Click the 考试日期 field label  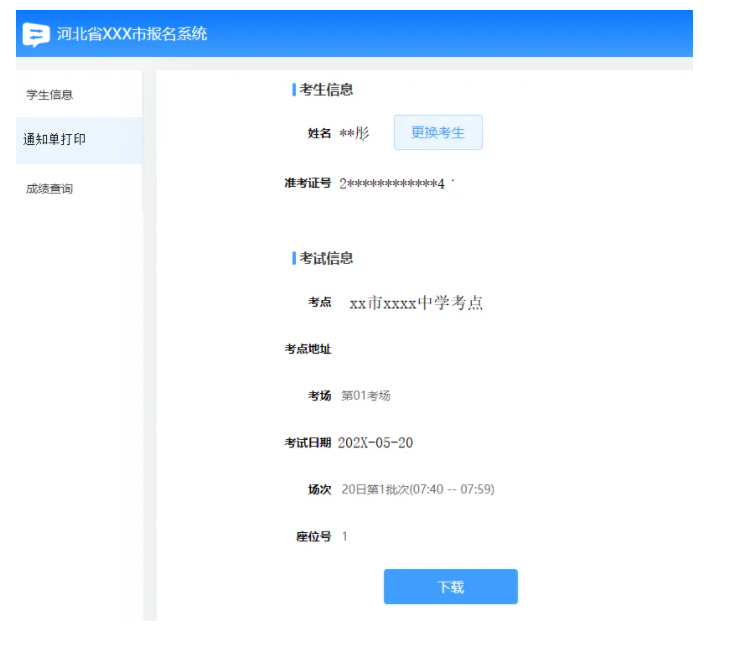point(308,443)
